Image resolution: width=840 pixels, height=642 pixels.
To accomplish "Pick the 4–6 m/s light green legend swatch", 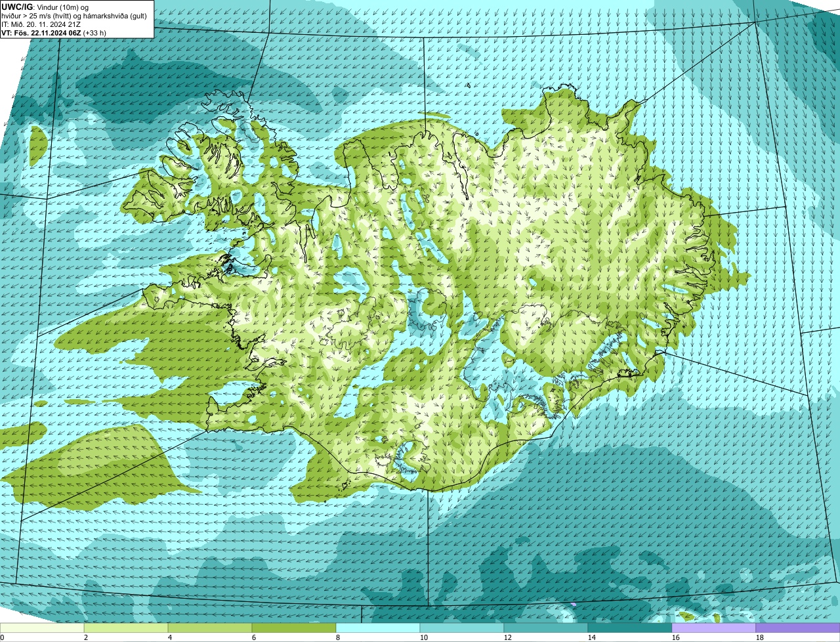I will pos(210,628).
